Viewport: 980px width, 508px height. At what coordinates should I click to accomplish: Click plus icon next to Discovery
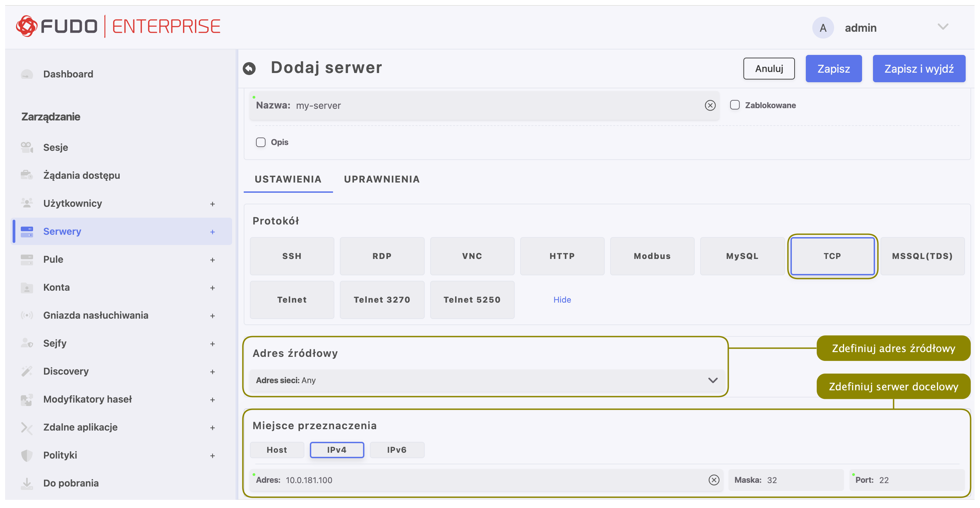(x=212, y=372)
